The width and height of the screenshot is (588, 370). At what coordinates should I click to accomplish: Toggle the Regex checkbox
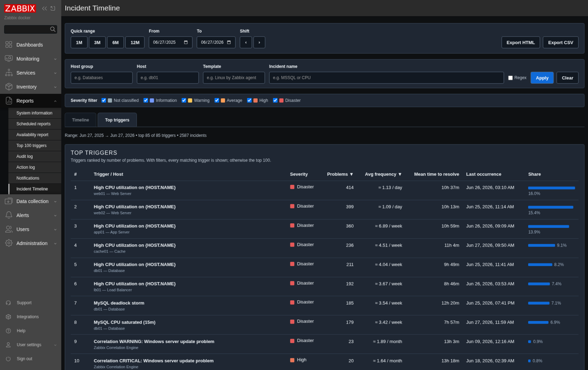[510, 78]
